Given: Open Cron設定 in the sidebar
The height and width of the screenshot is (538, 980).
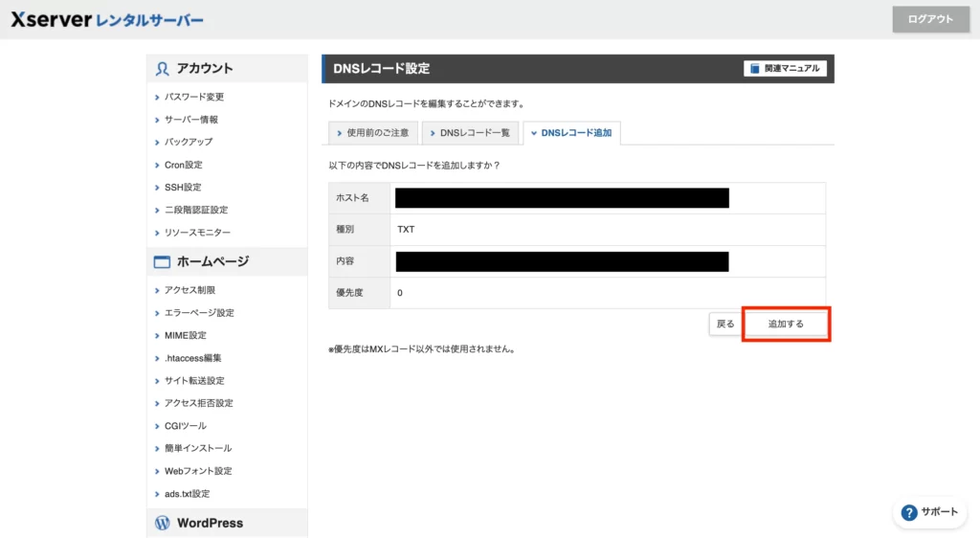Looking at the screenshot, I should (x=183, y=165).
